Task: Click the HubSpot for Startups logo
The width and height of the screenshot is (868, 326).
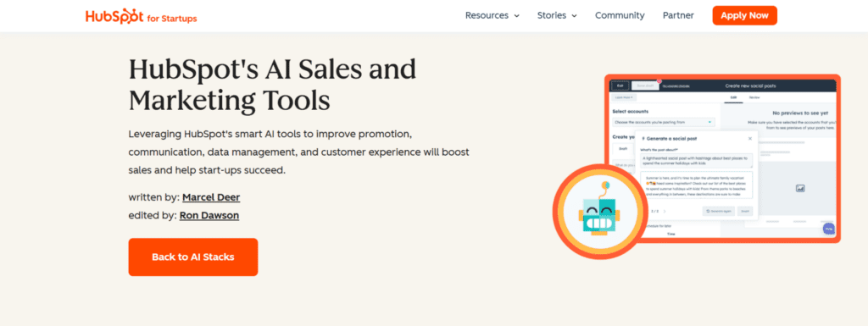Action: [x=142, y=16]
